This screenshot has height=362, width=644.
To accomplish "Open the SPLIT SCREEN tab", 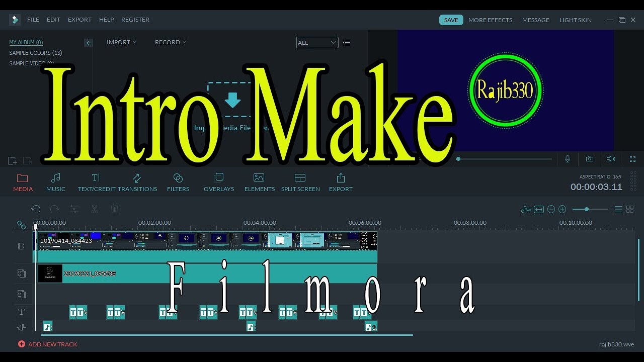I will 300,183.
